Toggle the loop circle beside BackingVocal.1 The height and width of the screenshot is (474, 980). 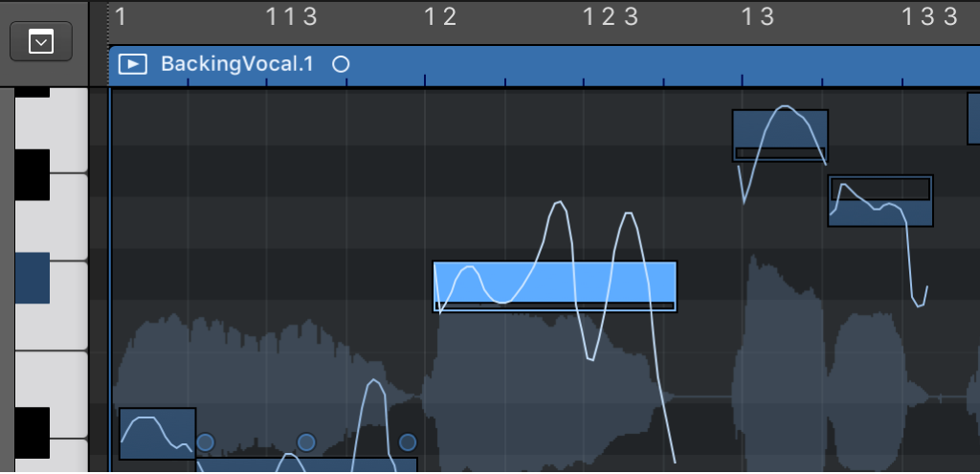(x=341, y=64)
